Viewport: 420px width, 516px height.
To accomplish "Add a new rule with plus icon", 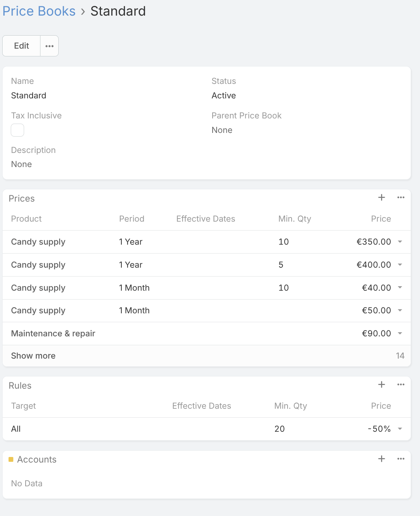I will click(381, 385).
